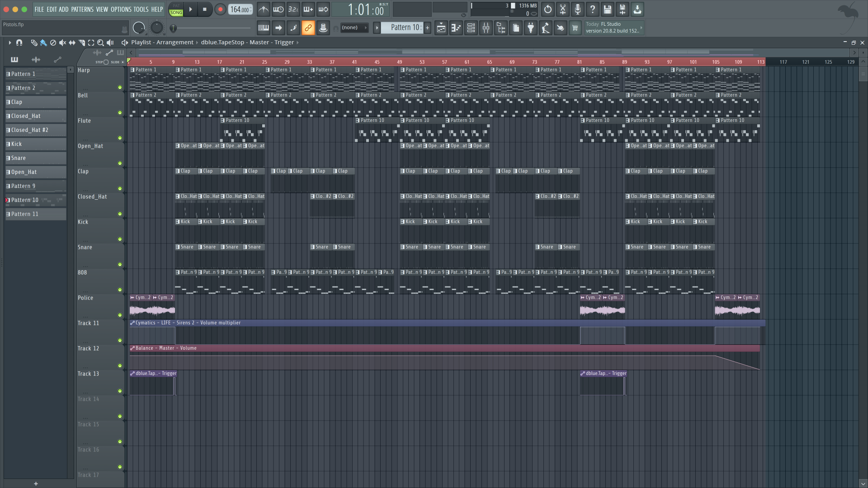Open the Channel rack icon

[x=471, y=28]
